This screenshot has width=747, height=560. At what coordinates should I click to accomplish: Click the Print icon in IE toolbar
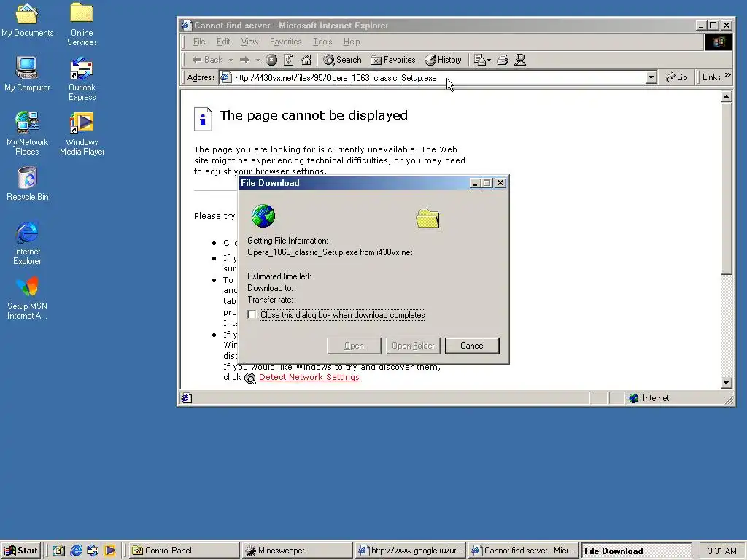[503, 60]
